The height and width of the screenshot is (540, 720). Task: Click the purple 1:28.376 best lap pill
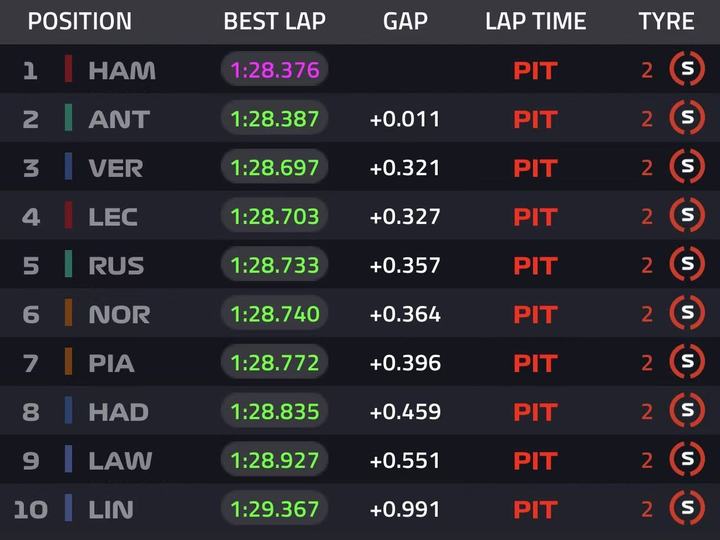tap(275, 69)
